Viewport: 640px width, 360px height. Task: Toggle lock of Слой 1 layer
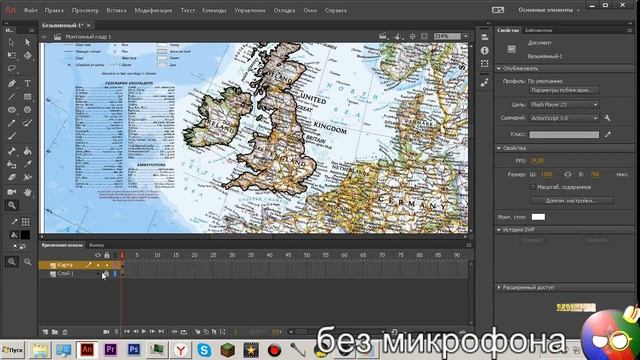(107, 273)
